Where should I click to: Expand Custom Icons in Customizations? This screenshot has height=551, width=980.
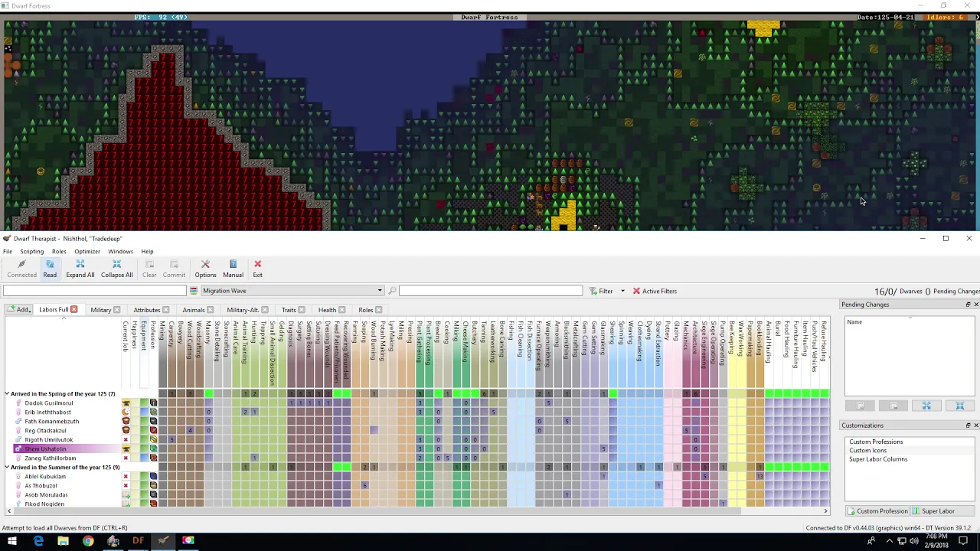[867, 451]
